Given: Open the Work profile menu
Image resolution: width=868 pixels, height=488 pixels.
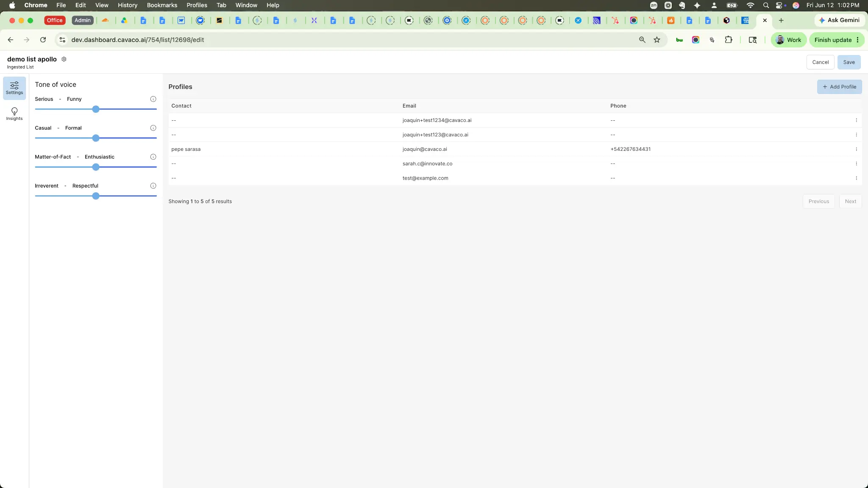Looking at the screenshot, I should click(788, 40).
